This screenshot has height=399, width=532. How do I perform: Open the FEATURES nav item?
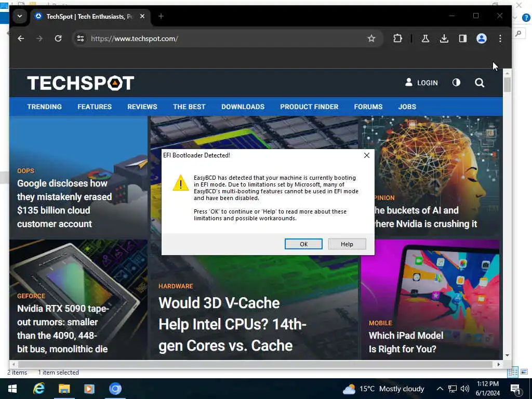pyautogui.click(x=95, y=107)
